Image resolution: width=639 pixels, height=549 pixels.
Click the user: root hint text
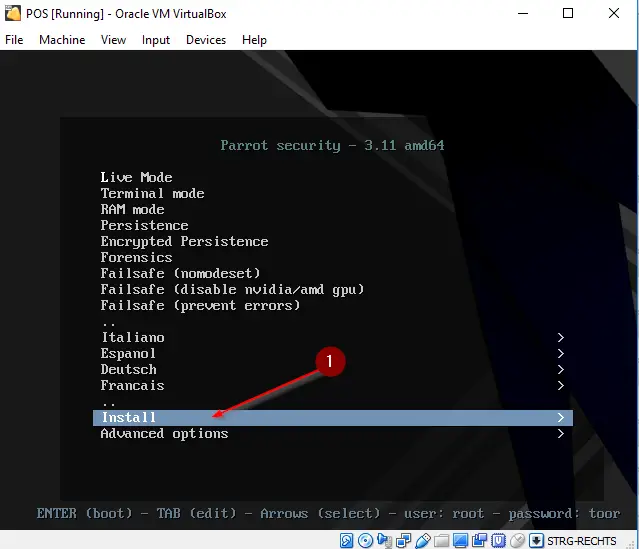pos(444,513)
